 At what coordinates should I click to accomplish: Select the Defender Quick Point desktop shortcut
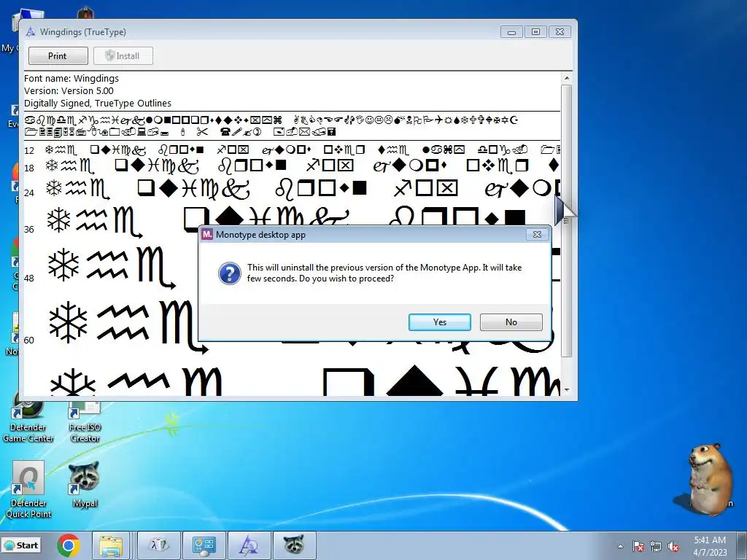pos(28,489)
